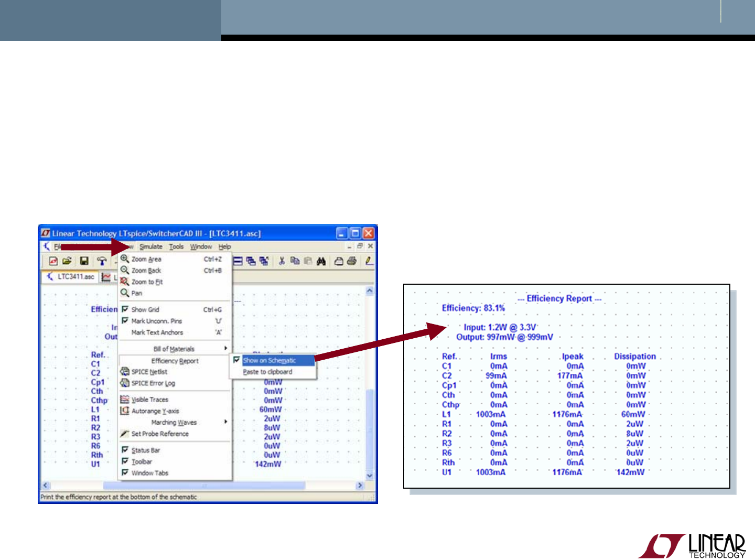Click Paste to clipboard in the submenu
This screenshot has width=755, height=560.
(x=273, y=372)
